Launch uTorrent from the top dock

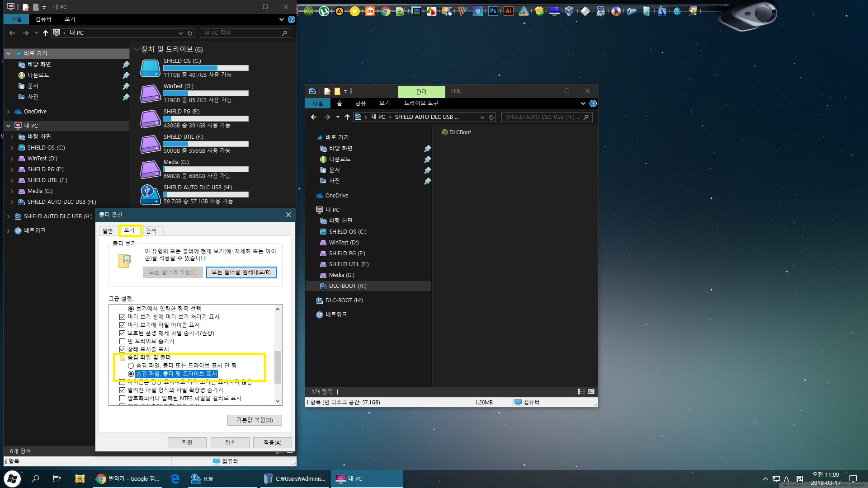(x=324, y=11)
